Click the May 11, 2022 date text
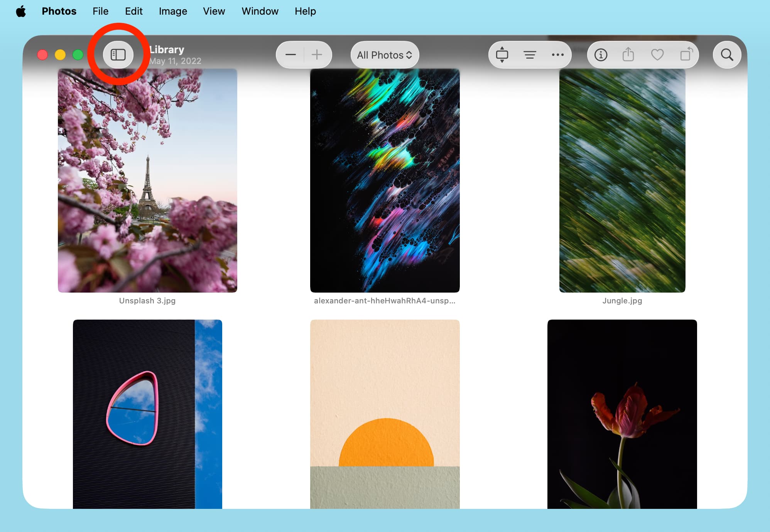 coord(175,61)
